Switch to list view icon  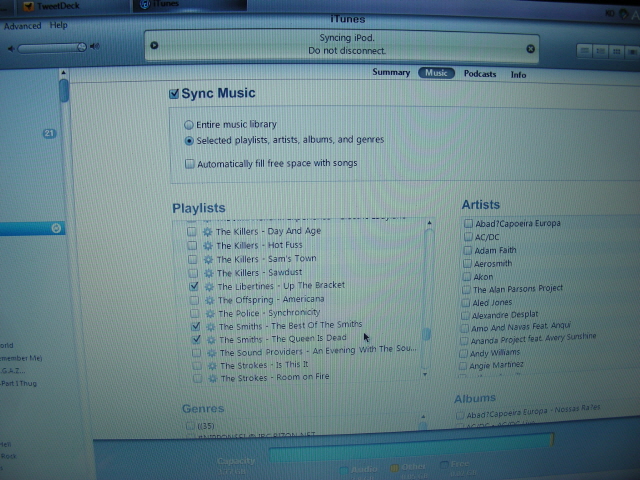click(584, 51)
